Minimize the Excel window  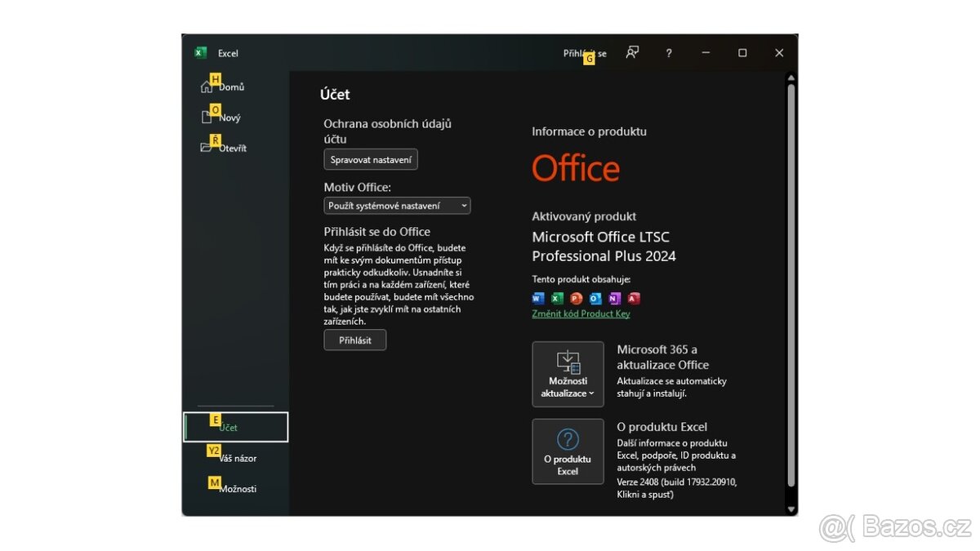tap(706, 53)
